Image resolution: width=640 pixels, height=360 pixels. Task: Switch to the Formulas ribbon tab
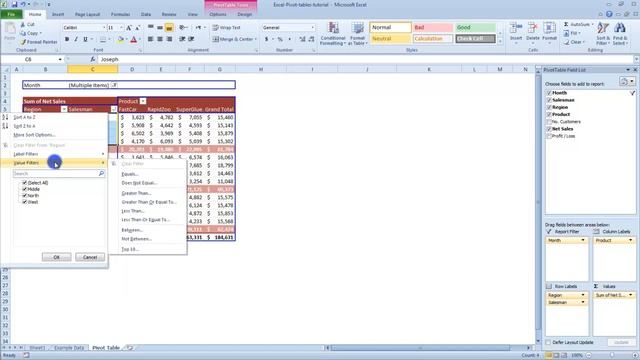(121, 14)
